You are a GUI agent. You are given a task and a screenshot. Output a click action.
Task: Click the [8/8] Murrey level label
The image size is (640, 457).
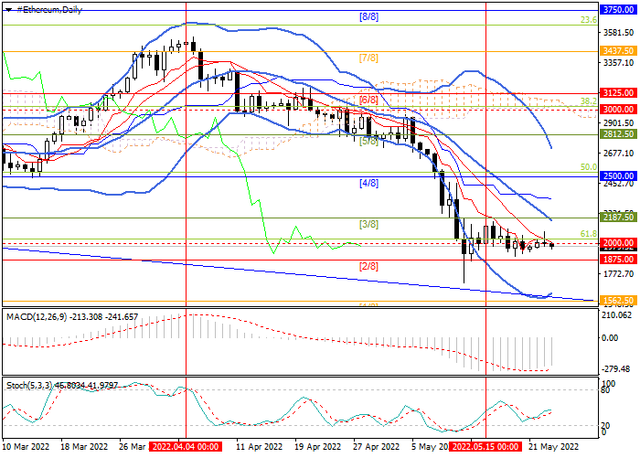point(369,17)
